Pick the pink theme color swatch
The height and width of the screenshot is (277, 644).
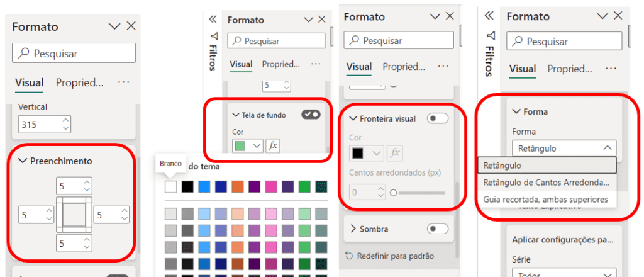point(271,187)
